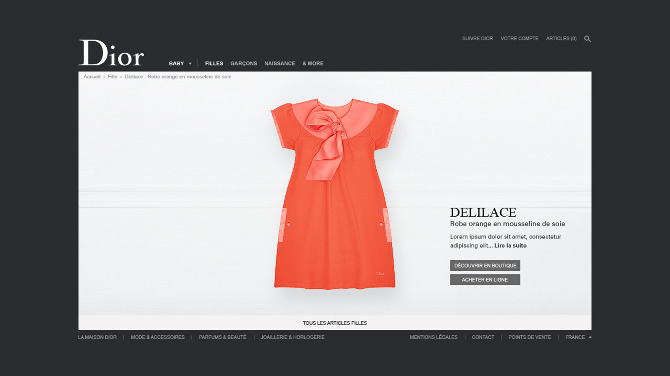
Task: Click the orange dress product image
Action: 335,194
